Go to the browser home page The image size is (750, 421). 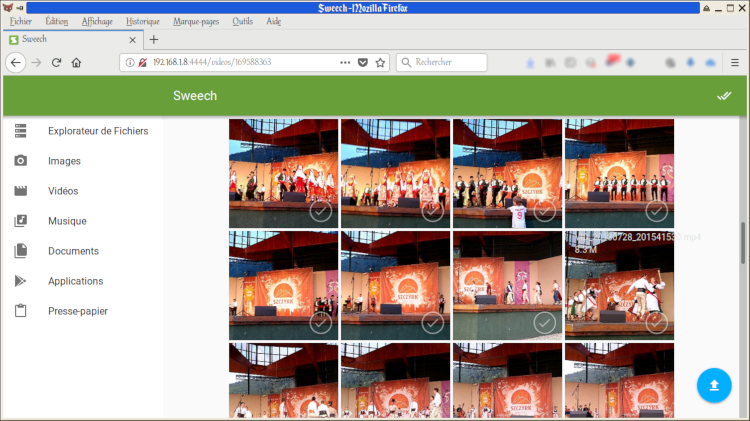tap(76, 63)
